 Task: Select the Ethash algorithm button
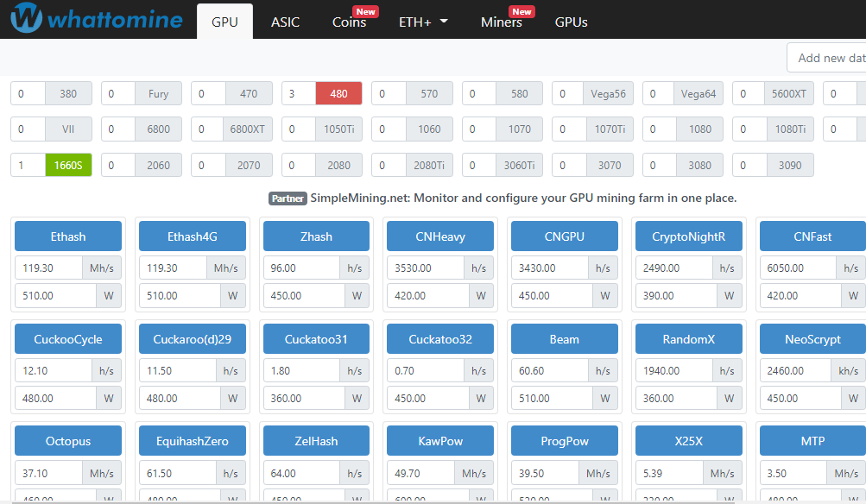coord(68,236)
